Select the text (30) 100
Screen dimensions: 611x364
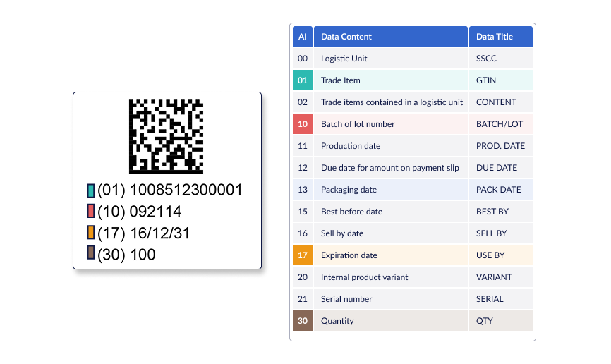coord(126,255)
